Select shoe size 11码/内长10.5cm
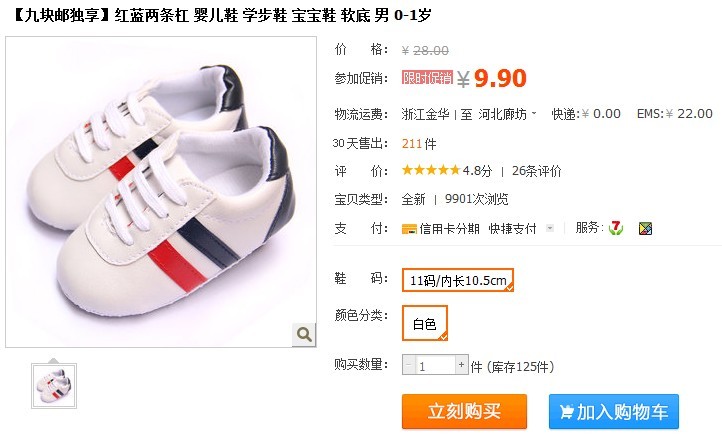The image size is (722, 438). coord(458,280)
